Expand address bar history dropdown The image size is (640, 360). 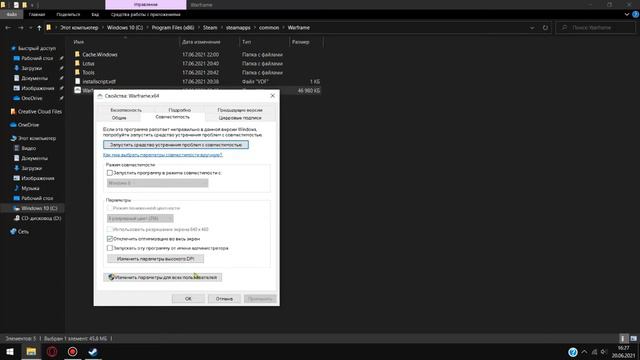pyautogui.click(x=532, y=28)
